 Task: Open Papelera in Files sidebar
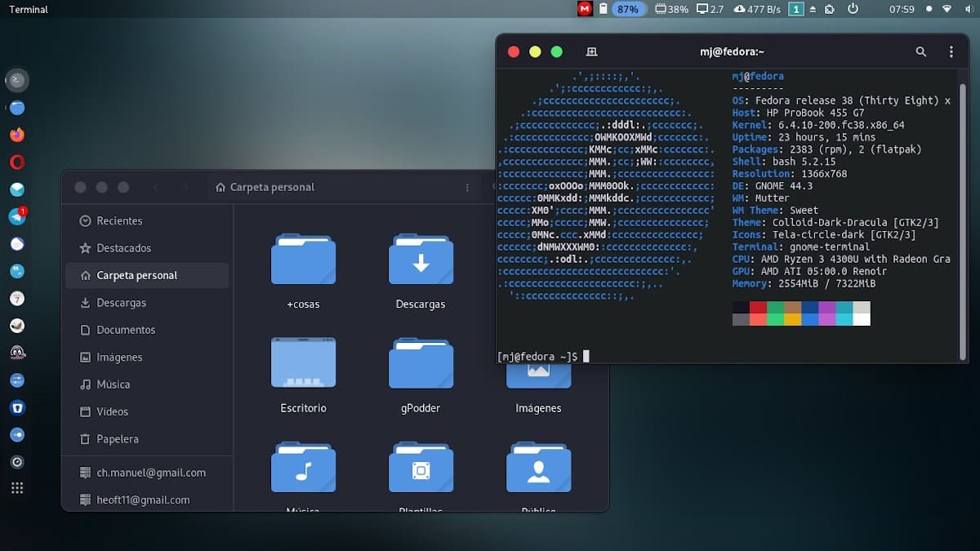point(147,439)
